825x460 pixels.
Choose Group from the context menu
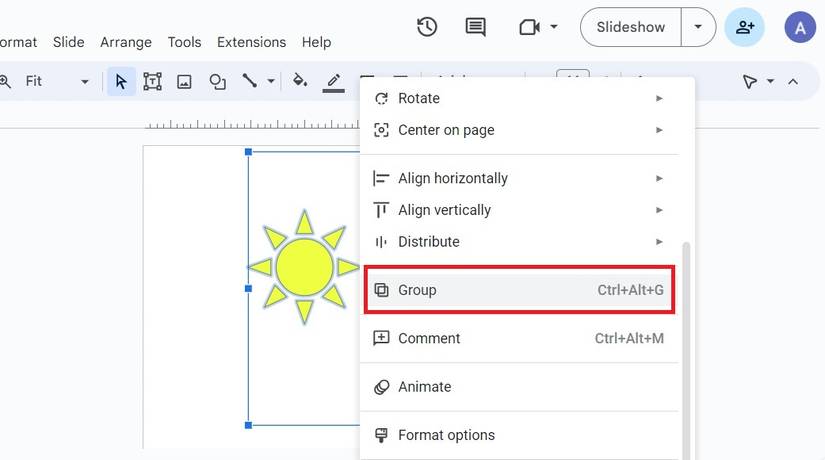519,290
